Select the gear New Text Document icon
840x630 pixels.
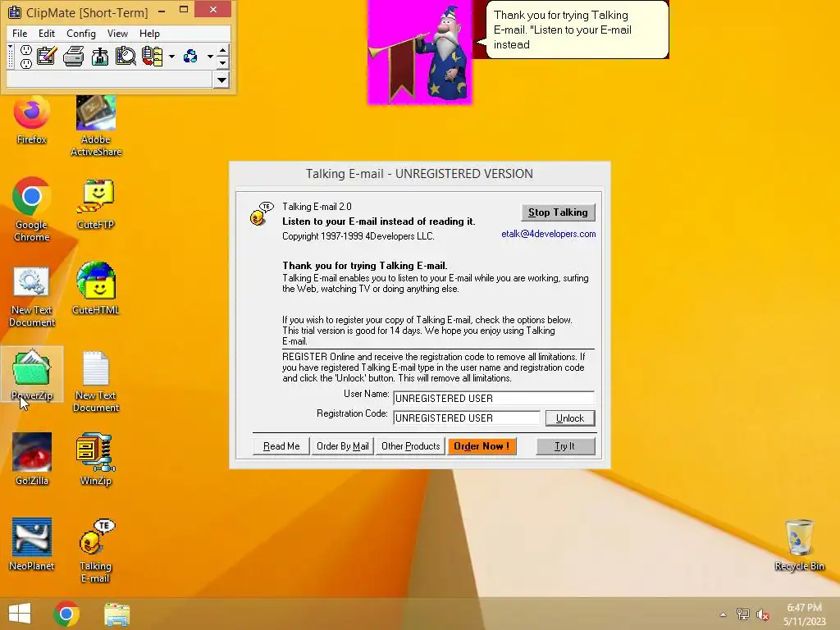tap(32, 297)
